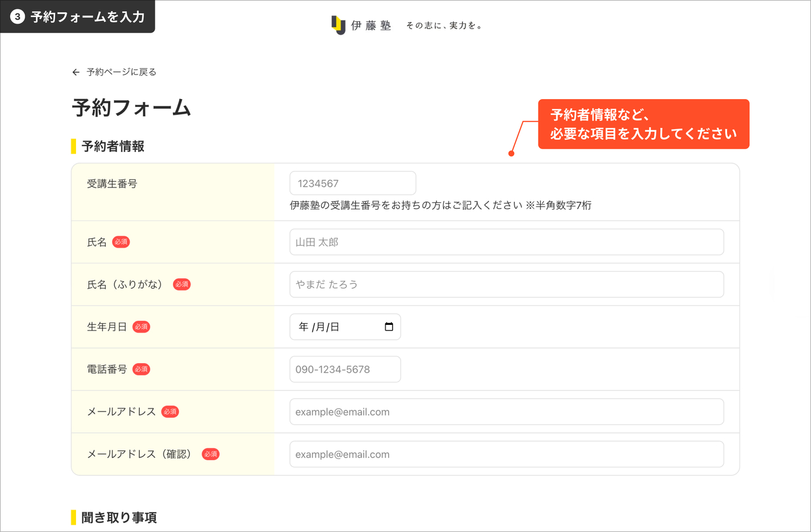The height and width of the screenshot is (532, 811).
Task: Click the 予約者情報 section heading
Action: pos(113,146)
